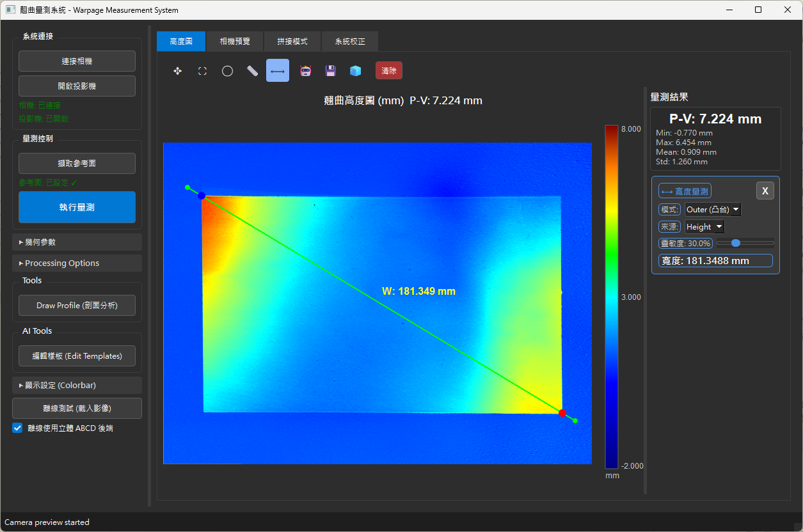
Task: Switch to the 系統校正 tab
Action: click(x=350, y=41)
